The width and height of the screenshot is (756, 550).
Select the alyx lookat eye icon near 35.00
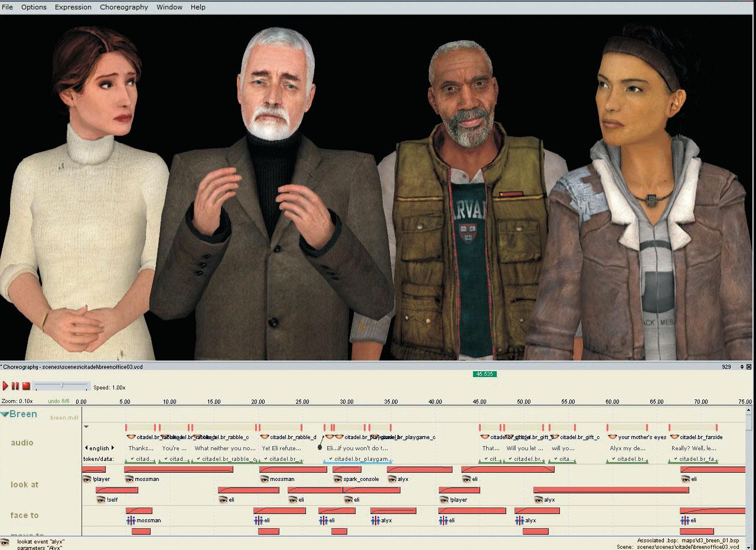coord(392,479)
